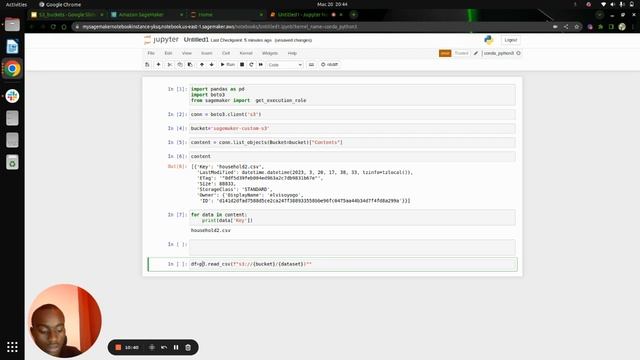Select the conn.list_objects cell
Viewport: 640px width, 360px height.
click(x=352, y=142)
